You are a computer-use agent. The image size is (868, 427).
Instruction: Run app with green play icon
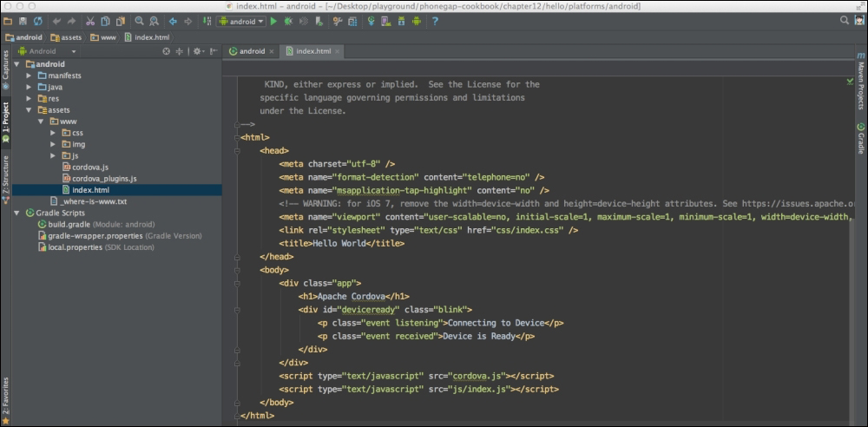273,21
